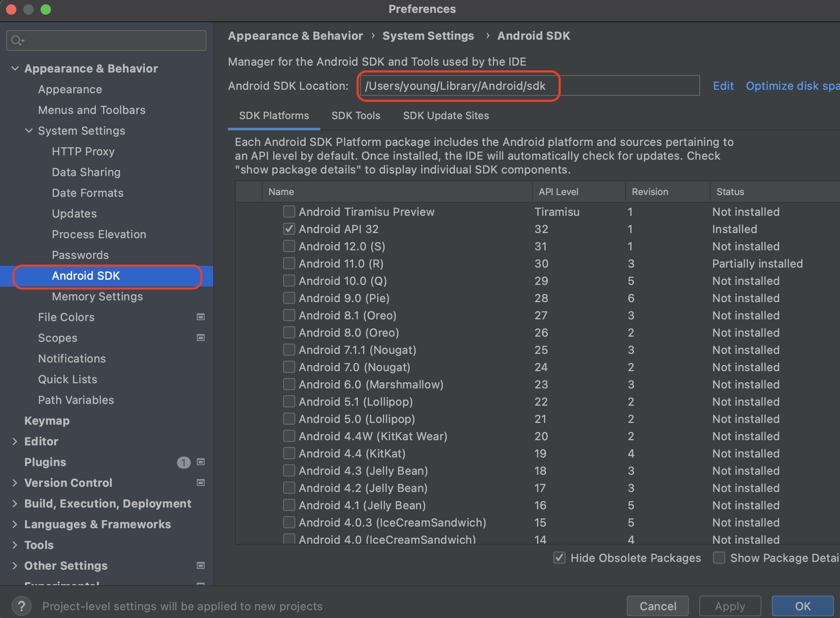The width and height of the screenshot is (840, 618).
Task: Expand Build, Execution, Deployment section
Action: pos(15,504)
